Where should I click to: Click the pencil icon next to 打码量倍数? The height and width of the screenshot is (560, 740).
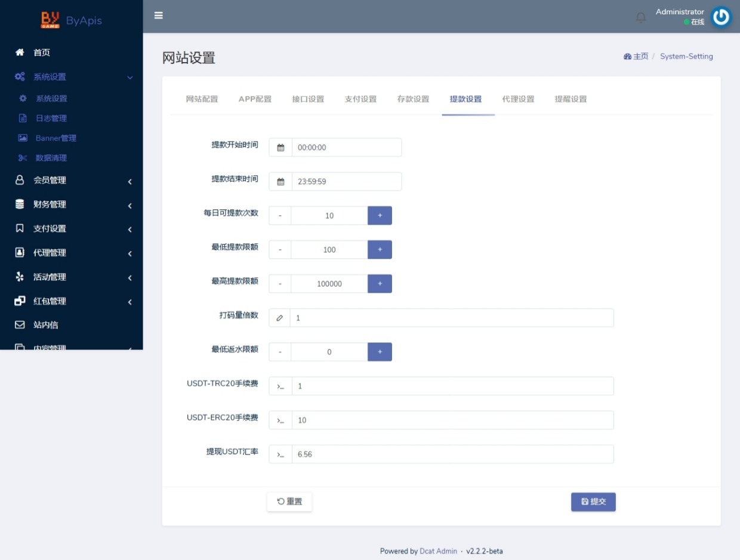(x=279, y=318)
